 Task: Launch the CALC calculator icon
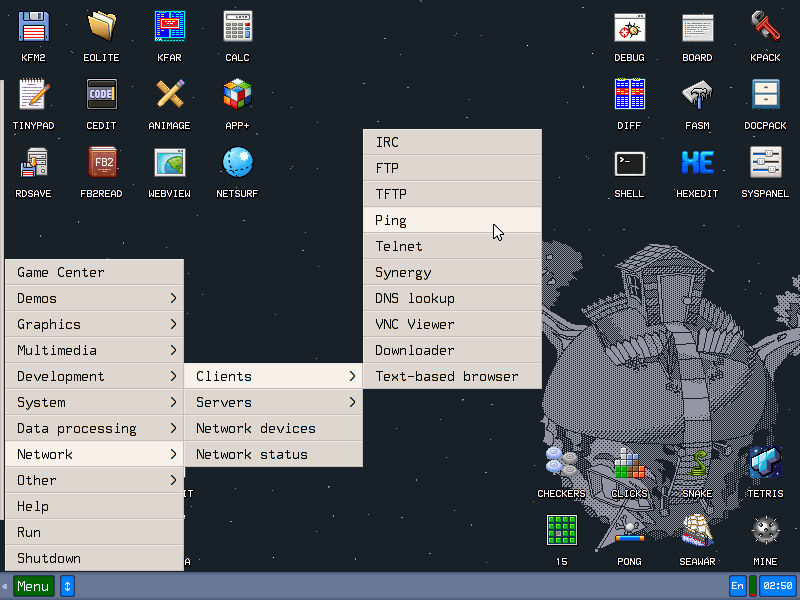[x=237, y=27]
